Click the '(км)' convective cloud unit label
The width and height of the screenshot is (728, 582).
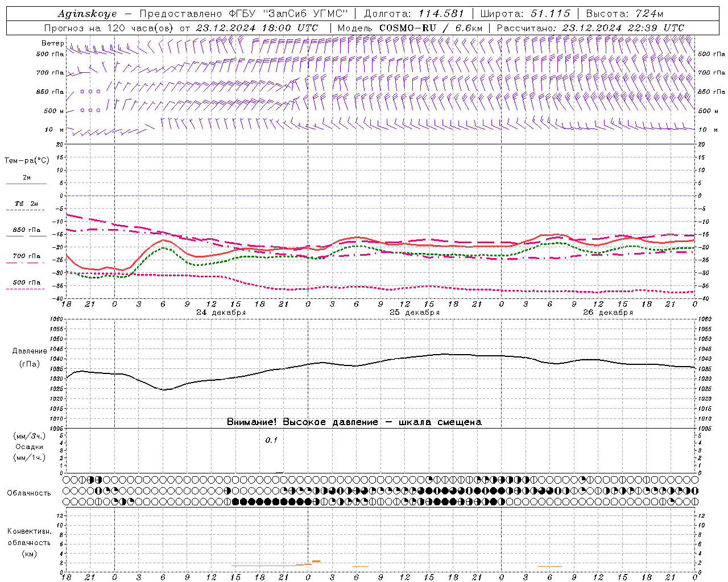[29, 554]
